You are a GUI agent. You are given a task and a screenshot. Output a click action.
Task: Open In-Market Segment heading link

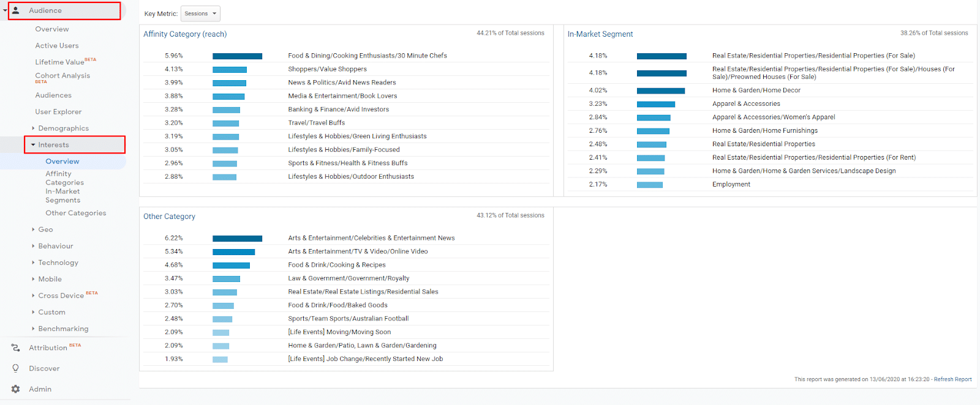(x=600, y=34)
